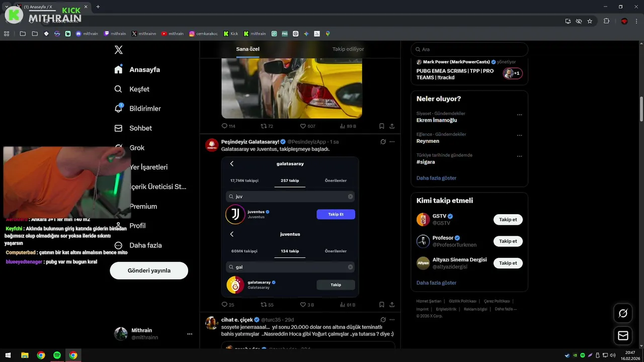Open the Chrome extensions puzzle icon
Screen dimensions: 644x362
pyautogui.click(x=606, y=21)
